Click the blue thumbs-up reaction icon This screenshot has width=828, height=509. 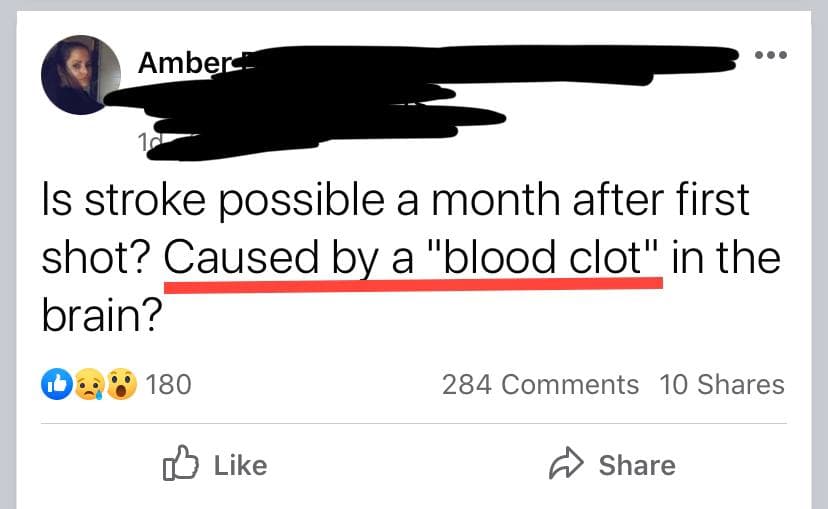click(55, 384)
